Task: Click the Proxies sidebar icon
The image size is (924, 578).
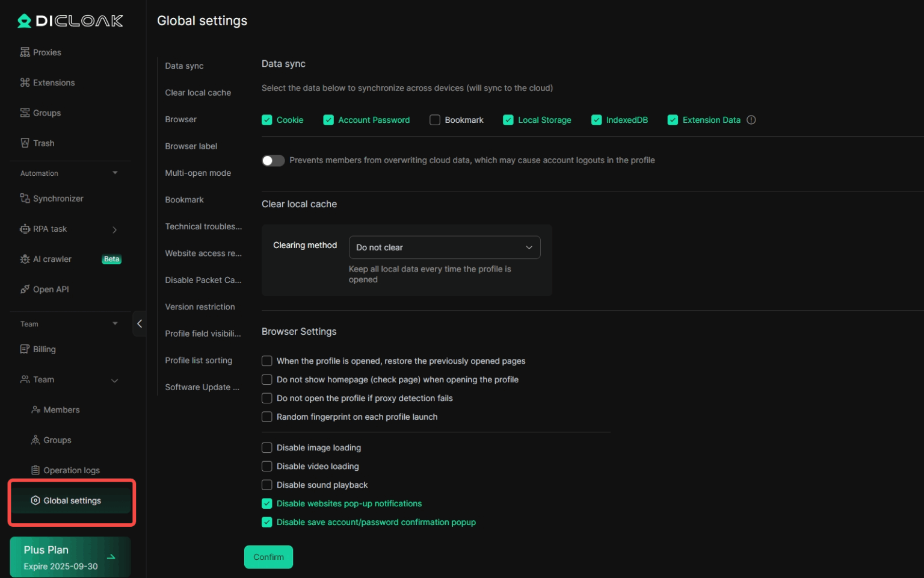Action: [x=25, y=52]
